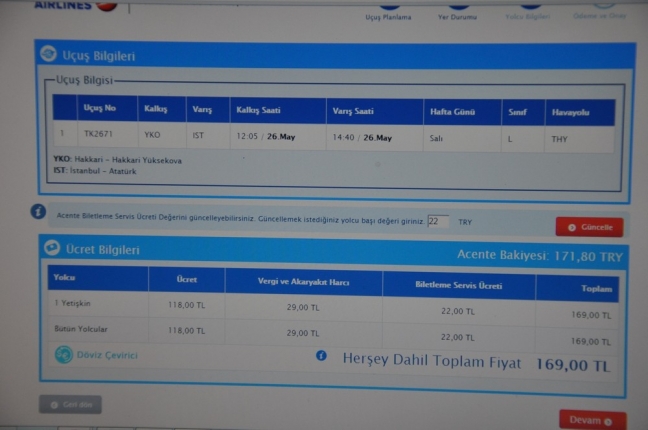Click the info icon beside Herşey Dahil Toplam Fiyat
Image resolution: width=648 pixels, height=430 pixels.
click(321, 356)
